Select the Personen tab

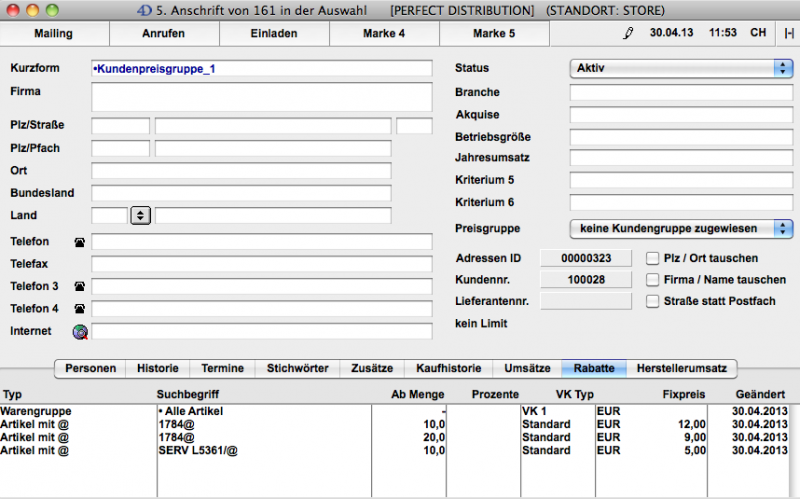(90, 368)
